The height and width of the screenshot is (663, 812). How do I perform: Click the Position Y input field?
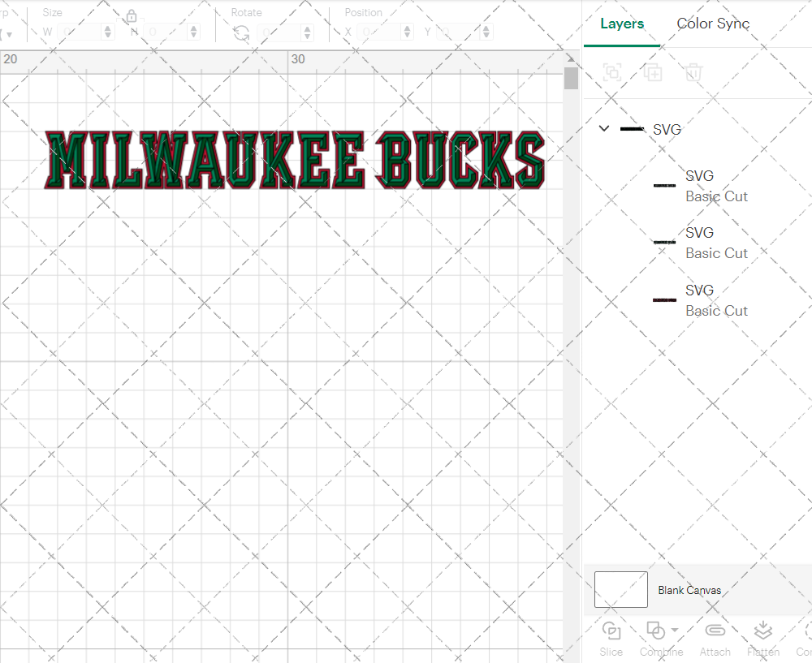point(459,32)
